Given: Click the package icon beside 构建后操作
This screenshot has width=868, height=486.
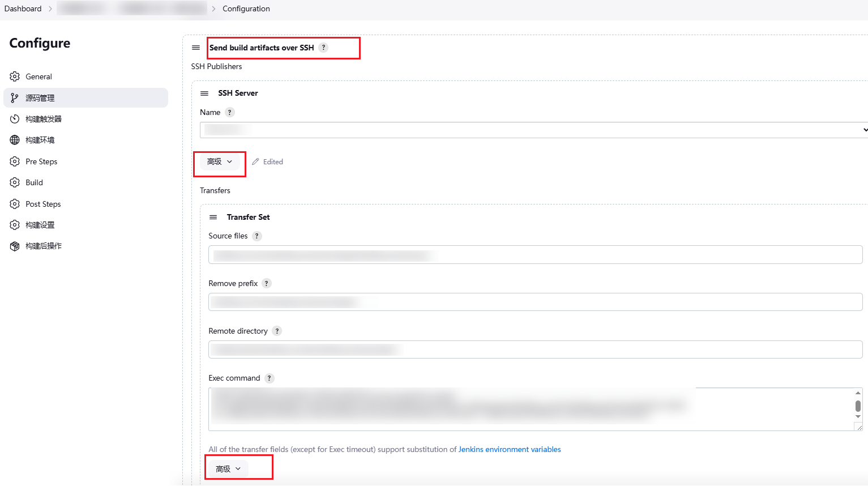Looking at the screenshot, I should point(15,246).
